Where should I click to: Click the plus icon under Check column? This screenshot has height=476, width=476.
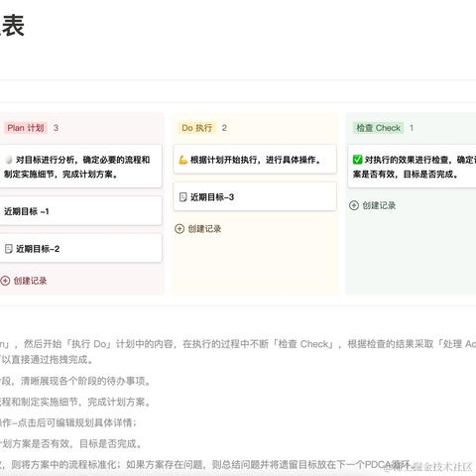click(354, 205)
